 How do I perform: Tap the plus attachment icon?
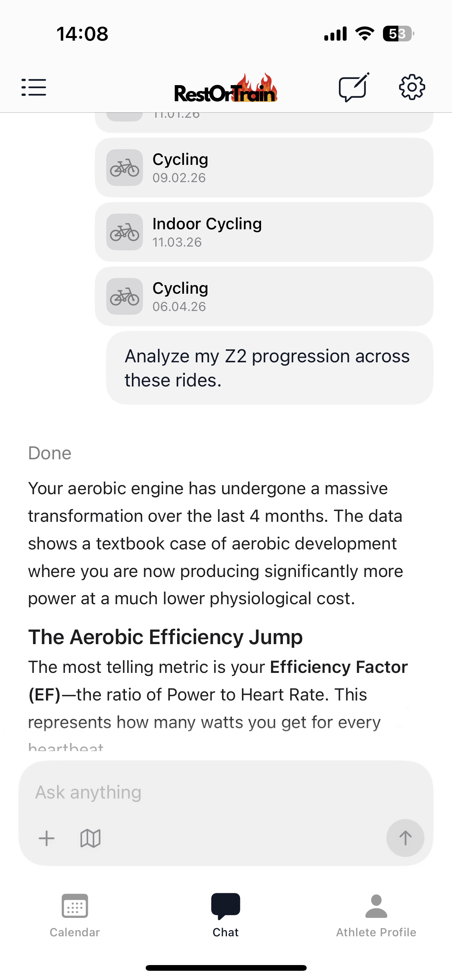coord(47,838)
